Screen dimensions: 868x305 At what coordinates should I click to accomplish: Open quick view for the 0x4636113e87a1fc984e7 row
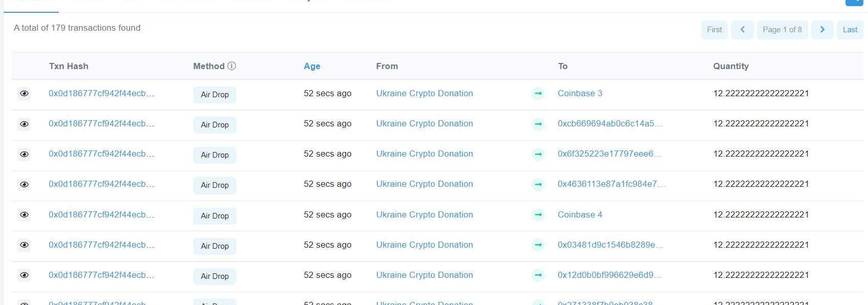(x=24, y=184)
